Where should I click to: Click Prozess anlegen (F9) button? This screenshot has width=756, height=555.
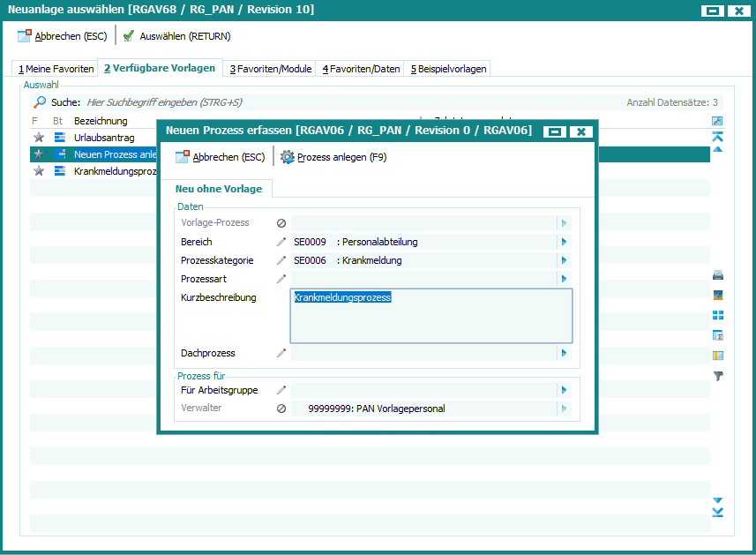[333, 157]
